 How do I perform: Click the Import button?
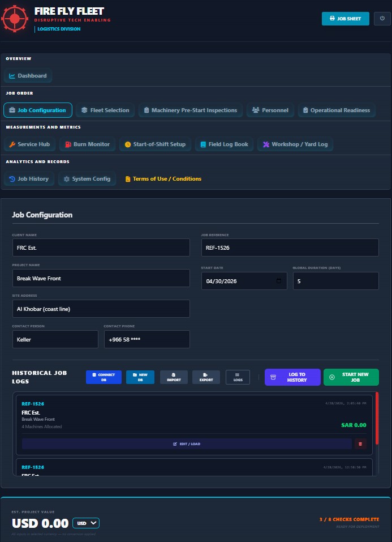[174, 377]
